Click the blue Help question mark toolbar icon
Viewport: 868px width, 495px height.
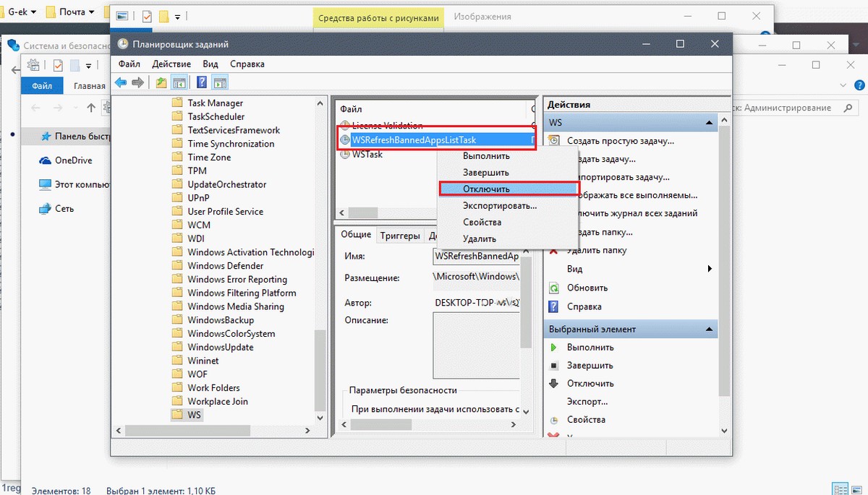click(x=202, y=82)
